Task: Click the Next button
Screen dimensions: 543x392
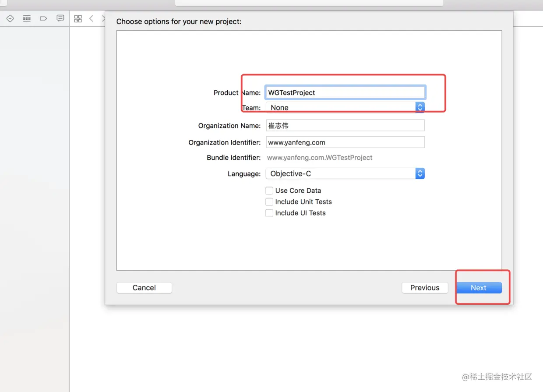Action: 479,288
